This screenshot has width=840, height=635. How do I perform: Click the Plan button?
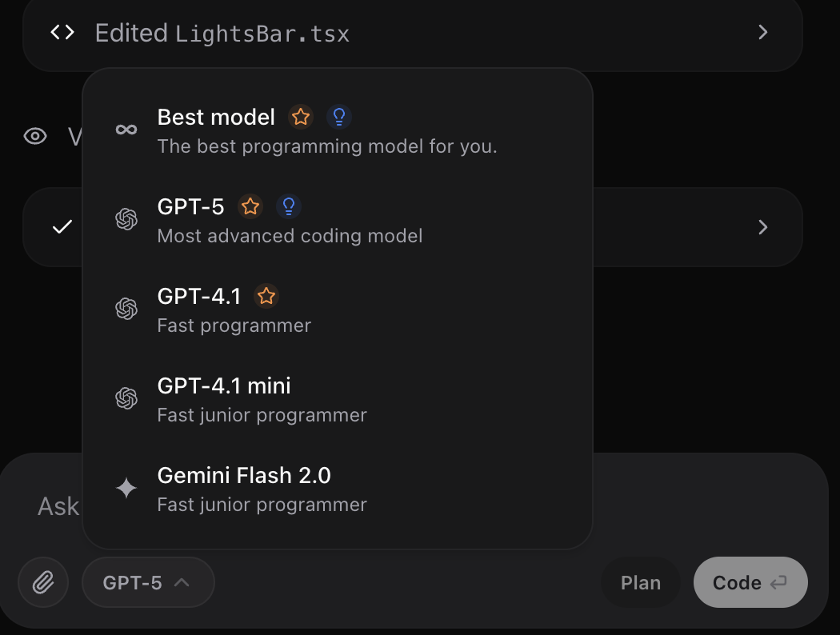tap(640, 582)
